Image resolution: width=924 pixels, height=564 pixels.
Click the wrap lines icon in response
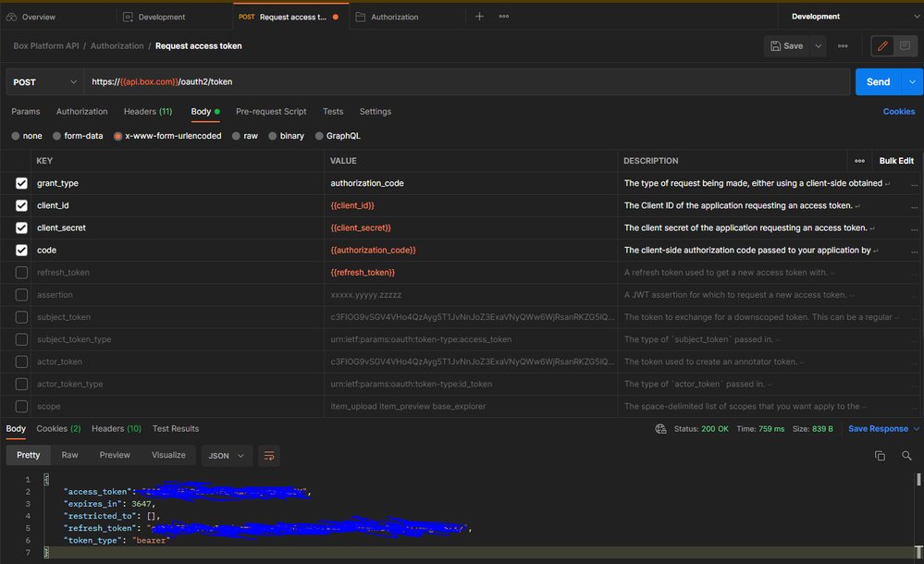tap(269, 455)
